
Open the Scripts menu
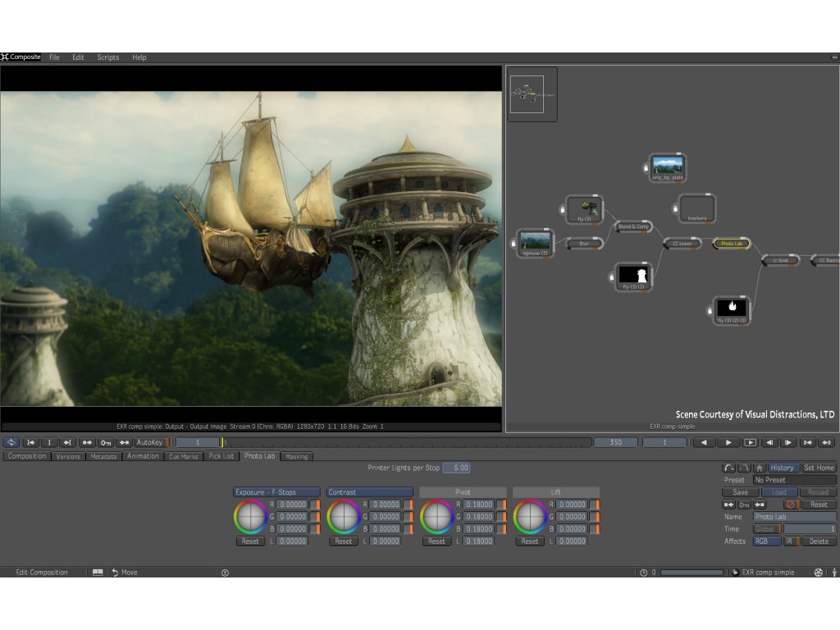coord(107,57)
